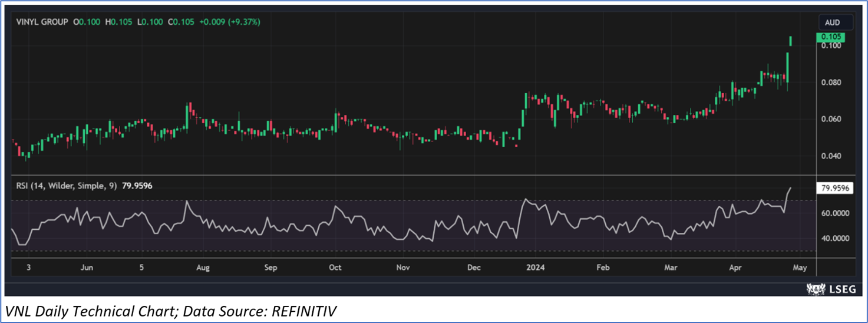Click the 0.080 price axis label

[x=832, y=83]
